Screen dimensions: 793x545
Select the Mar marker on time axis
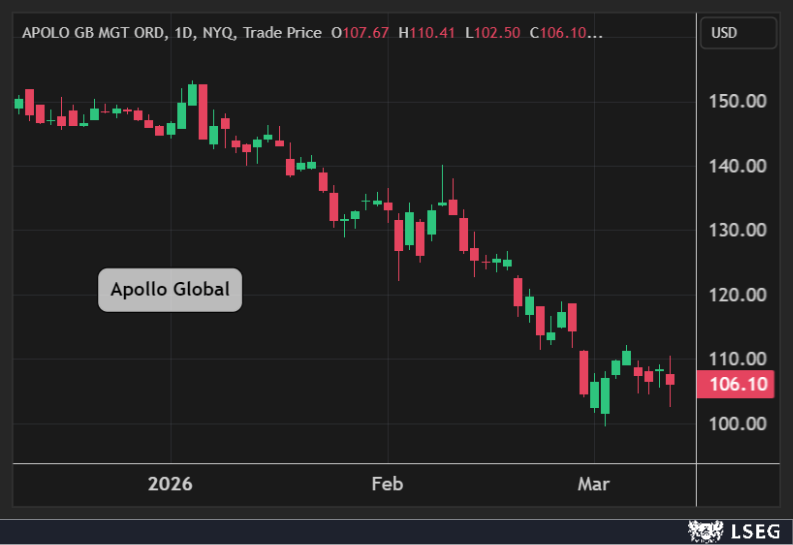pyautogui.click(x=594, y=485)
